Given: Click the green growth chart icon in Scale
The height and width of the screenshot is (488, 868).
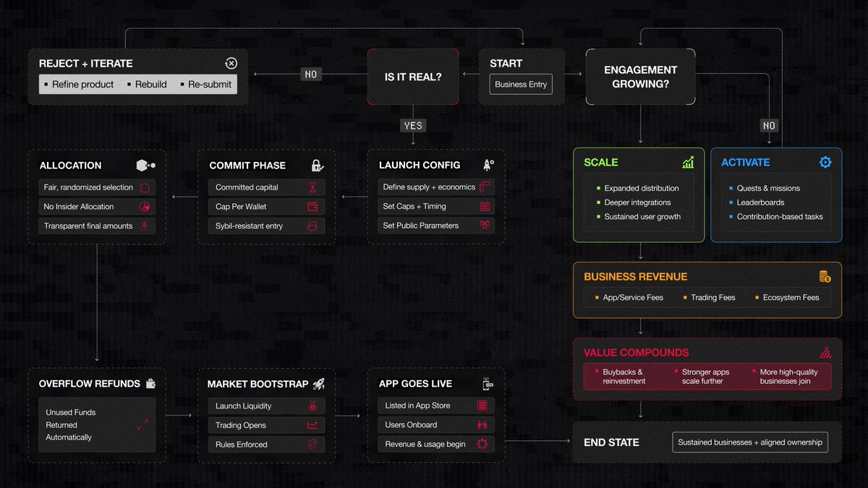Looking at the screenshot, I should 688,162.
